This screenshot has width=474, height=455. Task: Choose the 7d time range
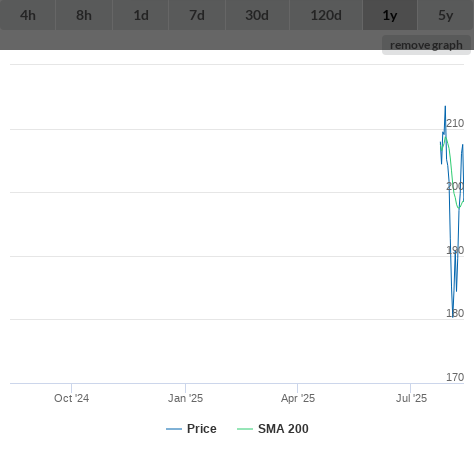[197, 15]
